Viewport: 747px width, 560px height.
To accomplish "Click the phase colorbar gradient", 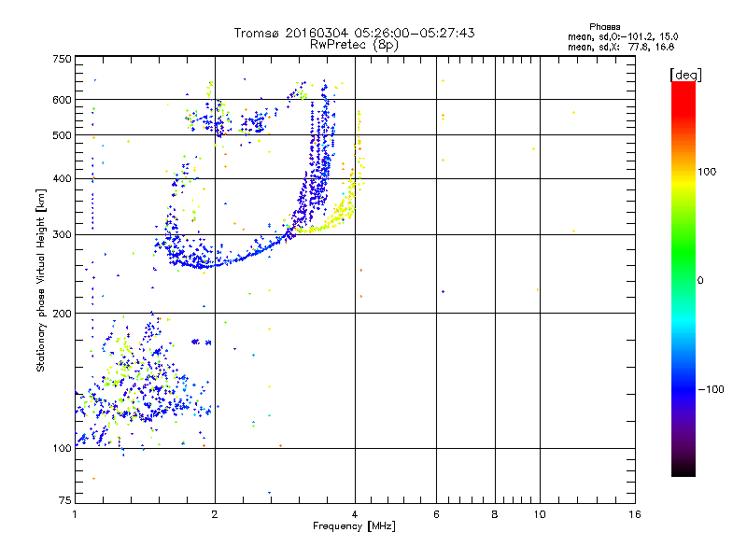I will 684,279.
